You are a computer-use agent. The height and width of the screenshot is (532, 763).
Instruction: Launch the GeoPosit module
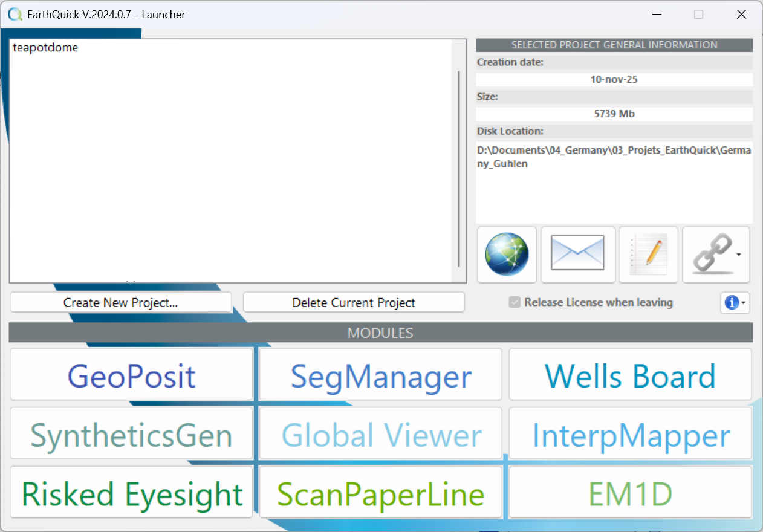coord(131,375)
